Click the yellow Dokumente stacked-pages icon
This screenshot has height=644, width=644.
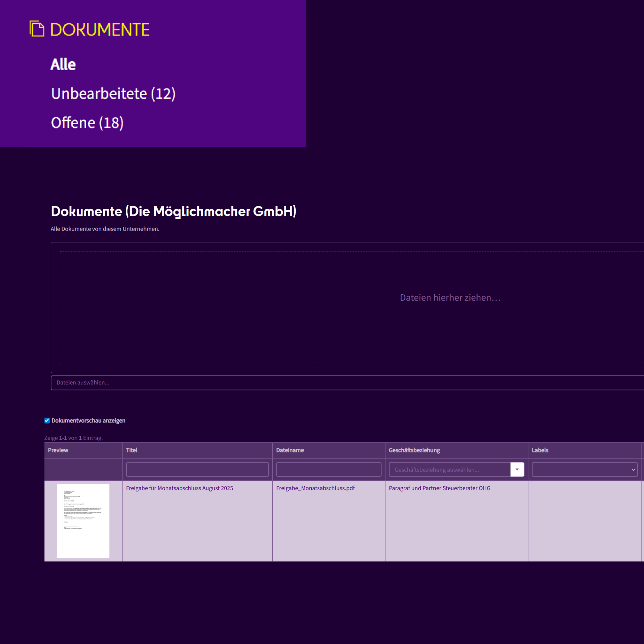[x=37, y=29]
